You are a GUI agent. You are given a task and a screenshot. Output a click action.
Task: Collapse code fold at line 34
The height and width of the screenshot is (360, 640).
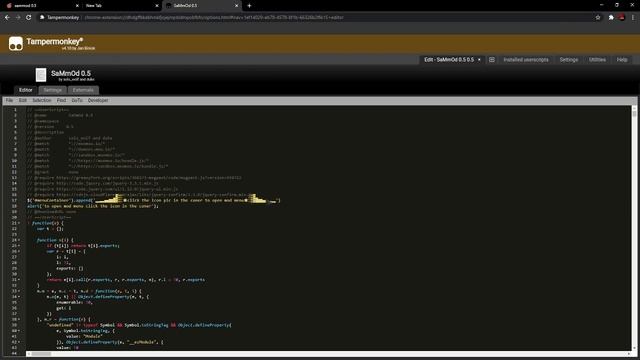(19, 297)
